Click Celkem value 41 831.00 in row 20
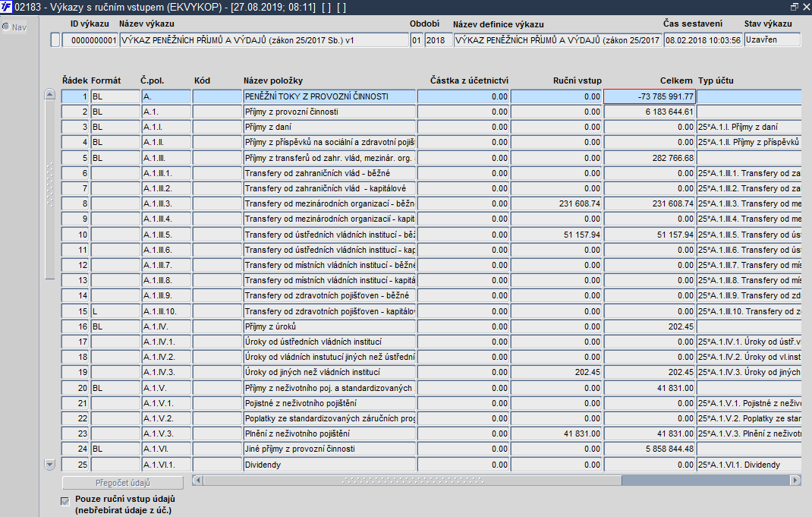The image size is (812, 517). click(x=650, y=387)
